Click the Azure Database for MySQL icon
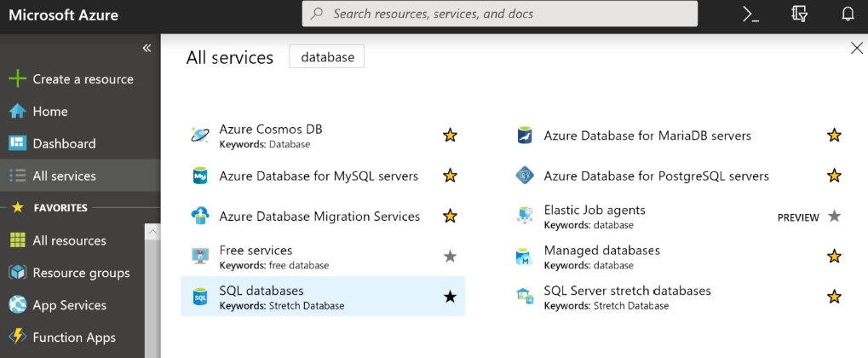 click(200, 176)
